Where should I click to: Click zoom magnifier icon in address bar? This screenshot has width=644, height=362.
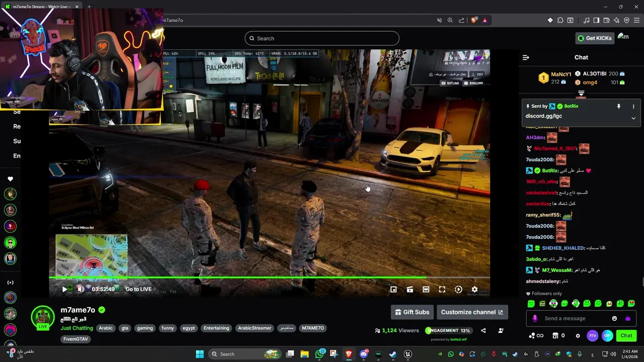pyautogui.click(x=450, y=20)
